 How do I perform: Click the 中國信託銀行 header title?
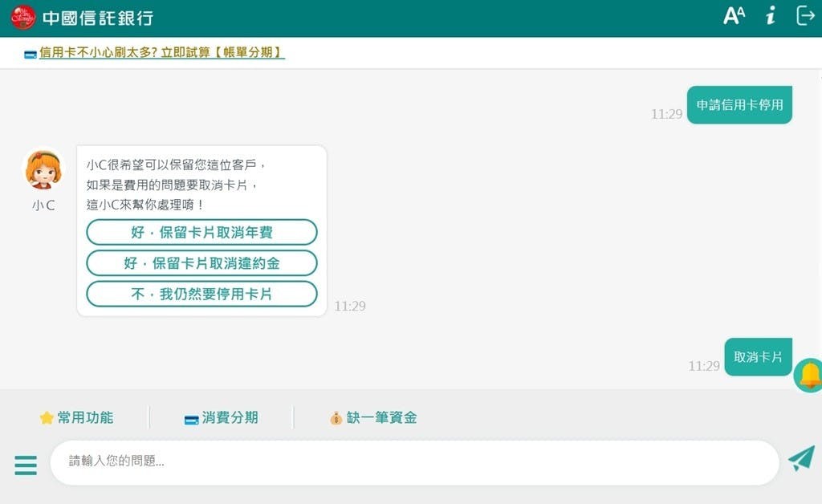coord(98,18)
